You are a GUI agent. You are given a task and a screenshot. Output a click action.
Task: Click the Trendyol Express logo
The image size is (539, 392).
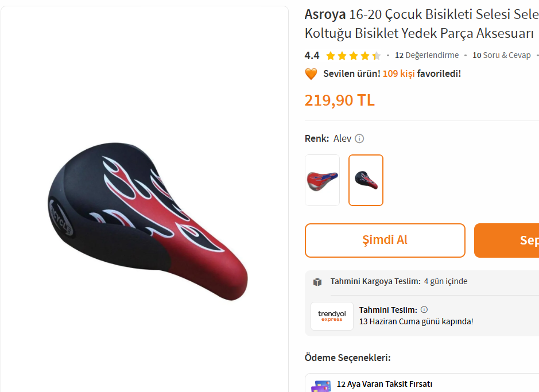tap(332, 316)
